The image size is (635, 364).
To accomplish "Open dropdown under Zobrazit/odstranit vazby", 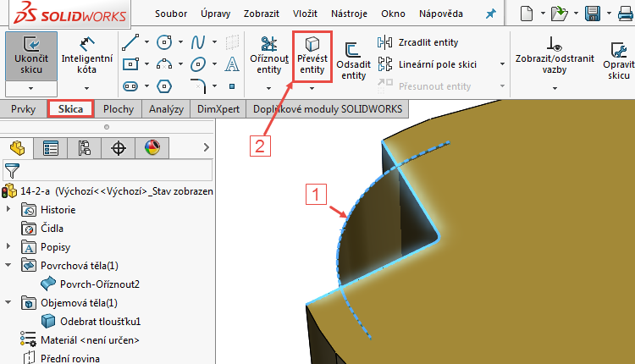I will coord(555,88).
